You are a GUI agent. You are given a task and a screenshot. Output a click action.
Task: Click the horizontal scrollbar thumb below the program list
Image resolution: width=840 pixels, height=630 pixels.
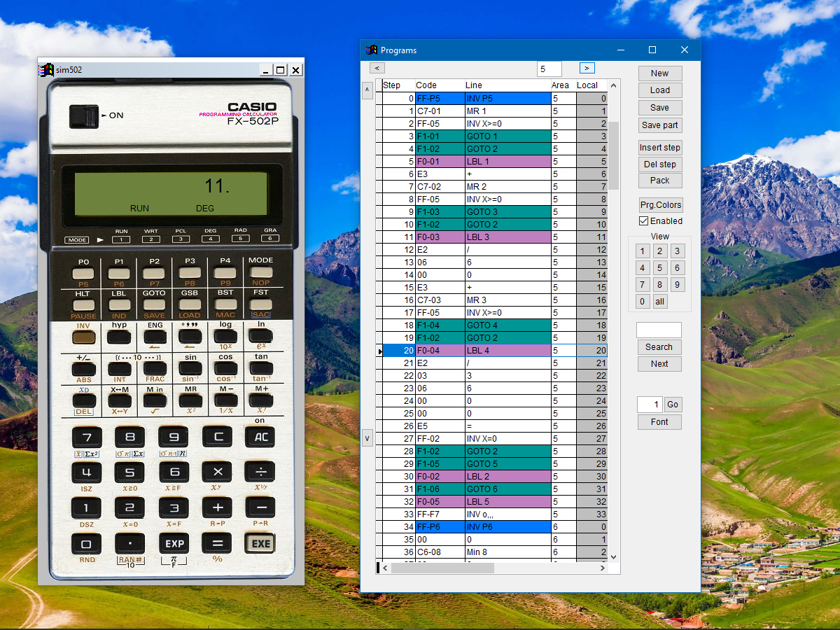click(442, 568)
